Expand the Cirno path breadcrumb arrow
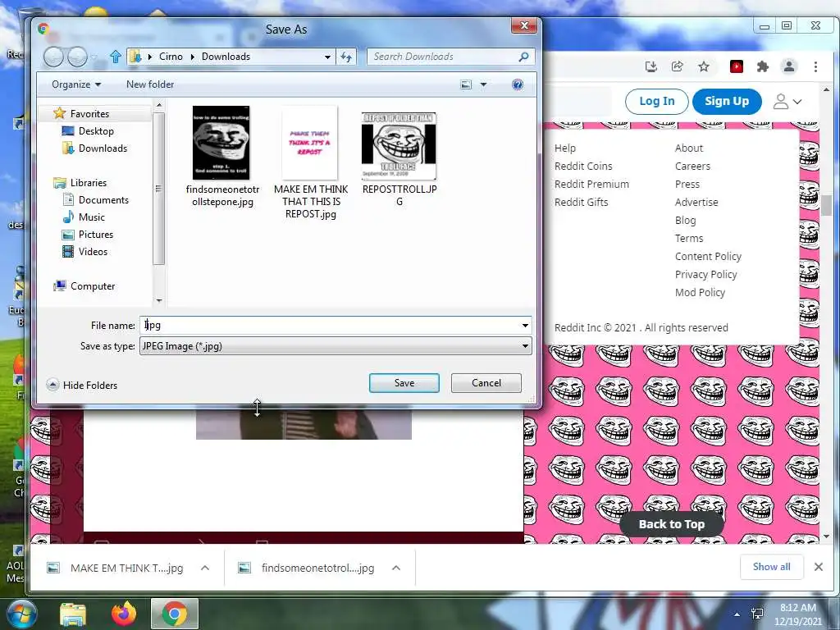The image size is (840, 630). pos(193,57)
